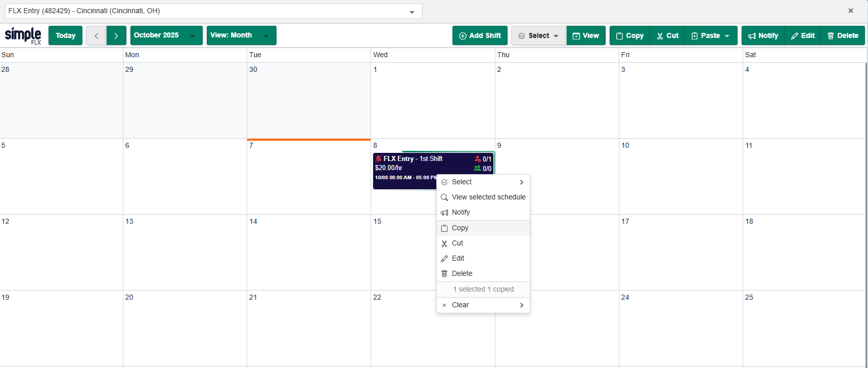Choose Delete in the context menu

pos(462,273)
